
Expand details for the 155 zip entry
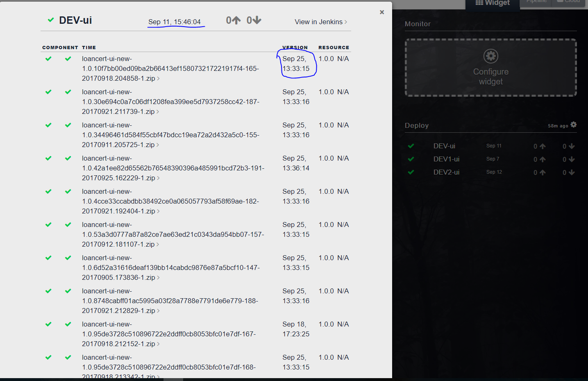click(157, 145)
